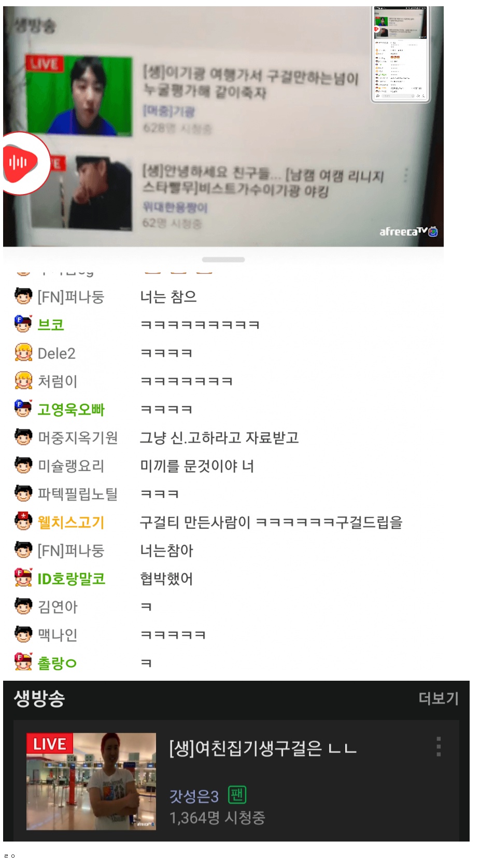
Task: Grab the chat panel drag handle bar
Action: coord(223,259)
